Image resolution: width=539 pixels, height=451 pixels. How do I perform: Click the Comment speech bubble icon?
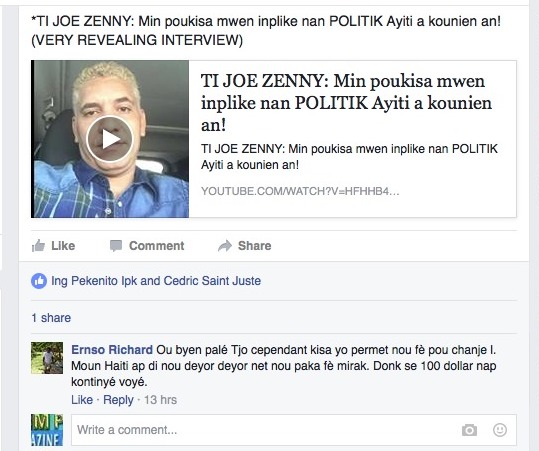116,246
